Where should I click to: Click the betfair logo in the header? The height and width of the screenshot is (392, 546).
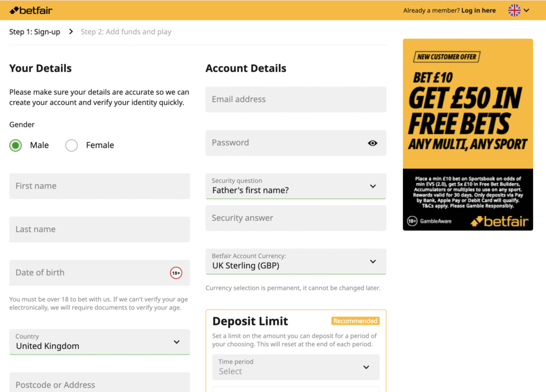(x=30, y=10)
